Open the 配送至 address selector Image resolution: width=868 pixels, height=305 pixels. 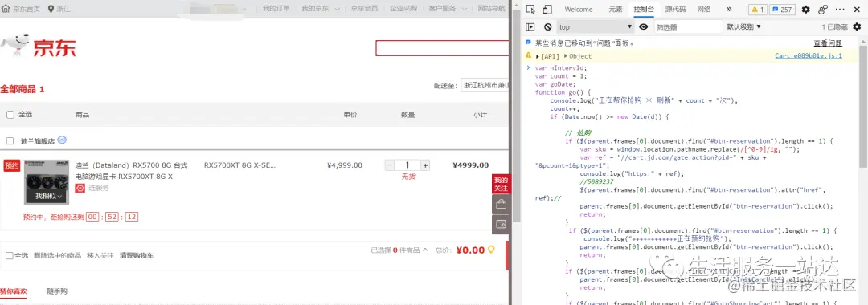tap(485, 85)
